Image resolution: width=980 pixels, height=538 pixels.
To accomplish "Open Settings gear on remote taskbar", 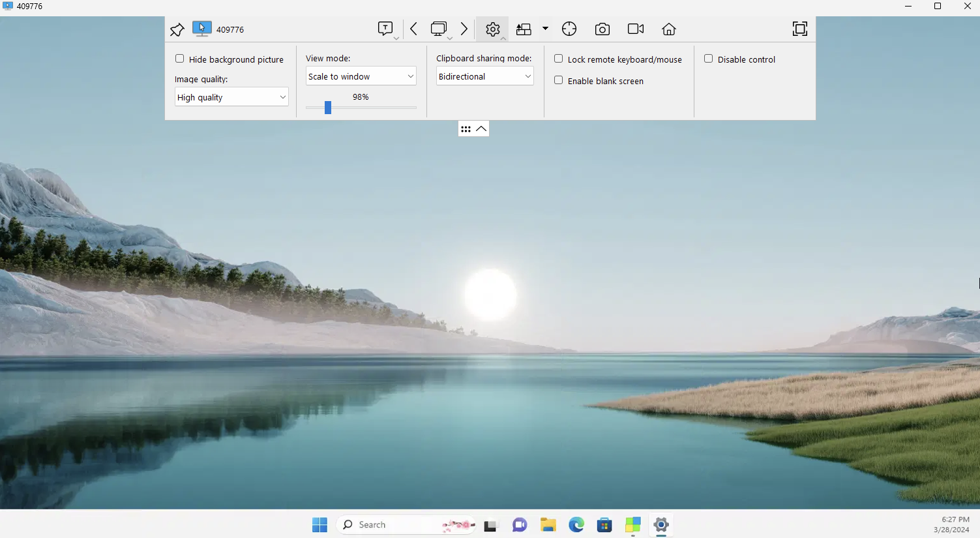I will (x=661, y=525).
